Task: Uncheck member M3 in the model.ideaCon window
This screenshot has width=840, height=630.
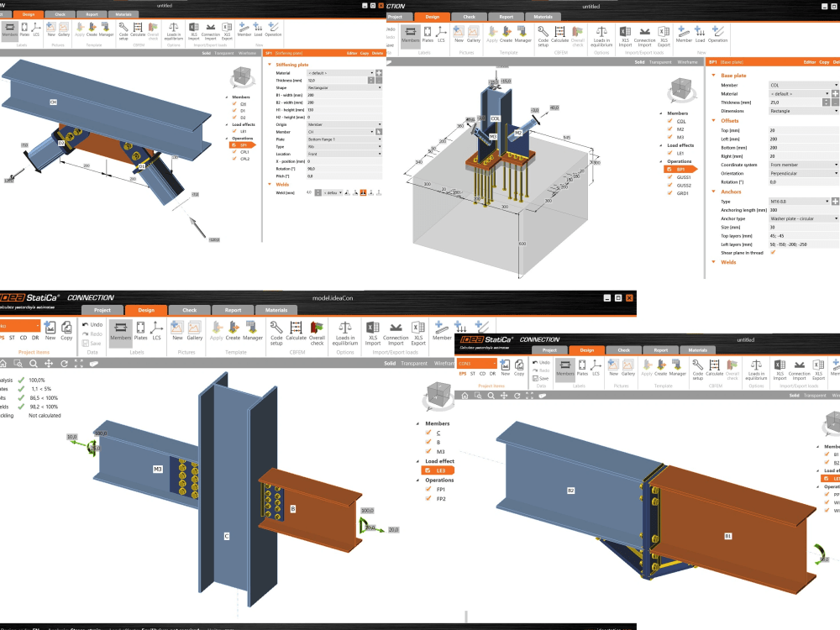Action: [428, 451]
